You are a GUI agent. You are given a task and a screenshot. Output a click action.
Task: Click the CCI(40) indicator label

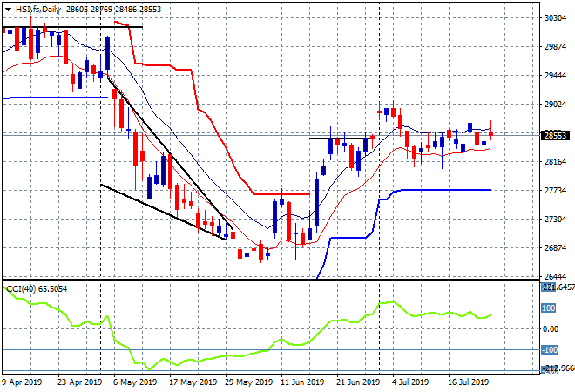click(x=21, y=287)
